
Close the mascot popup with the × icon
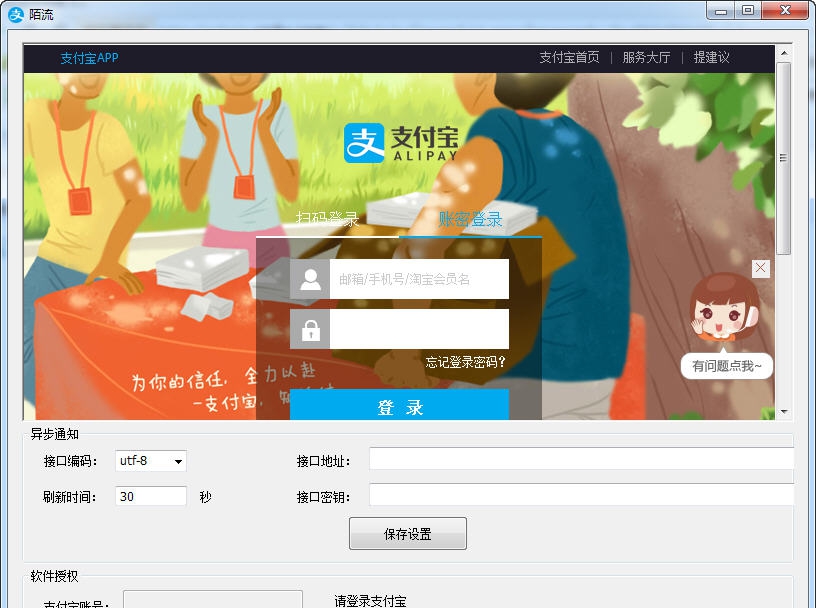pos(760,268)
